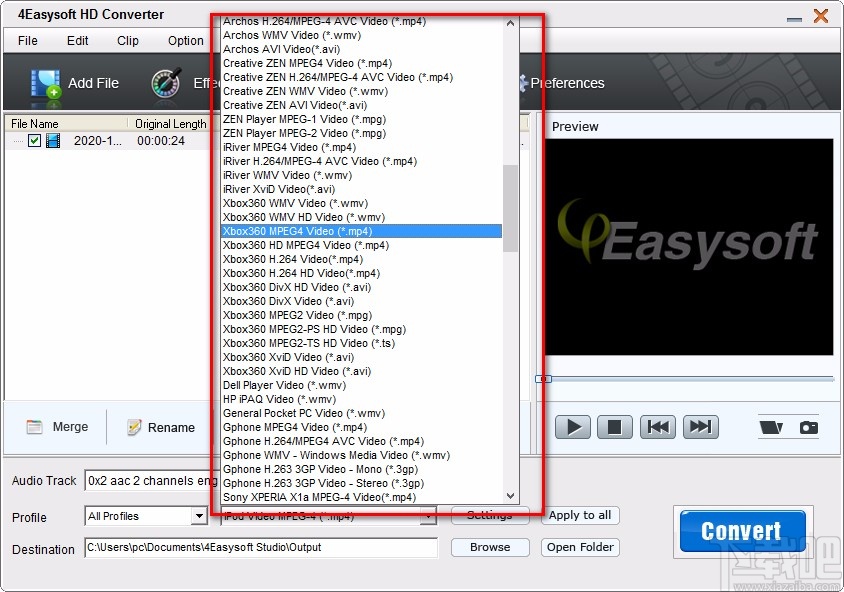Skip to the end of the preview

tap(700, 426)
